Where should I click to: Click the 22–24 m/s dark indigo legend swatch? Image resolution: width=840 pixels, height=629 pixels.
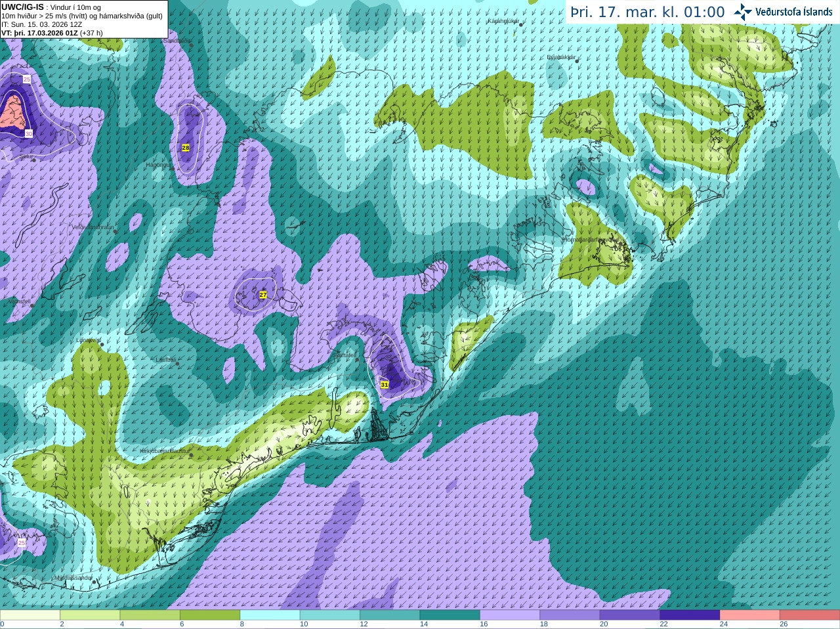[x=690, y=615]
